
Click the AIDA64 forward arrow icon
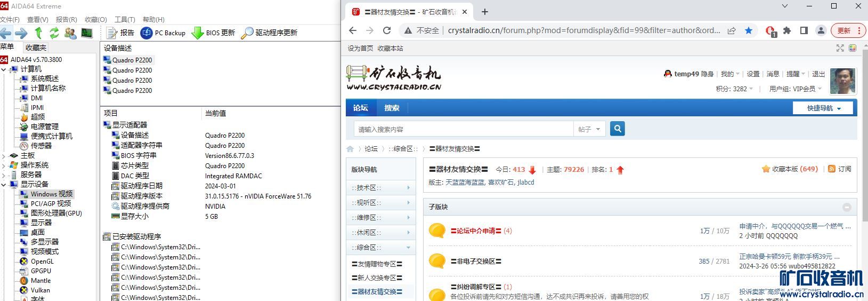click(x=21, y=33)
